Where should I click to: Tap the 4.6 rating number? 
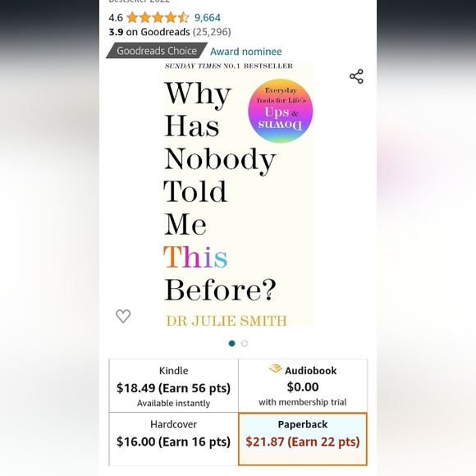(116, 17)
